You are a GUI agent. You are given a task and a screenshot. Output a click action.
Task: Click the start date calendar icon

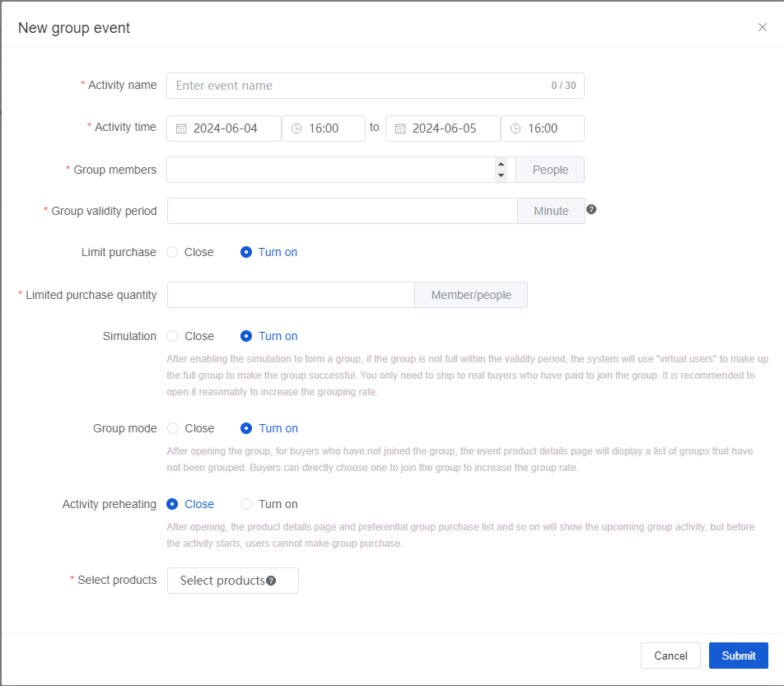tap(181, 129)
